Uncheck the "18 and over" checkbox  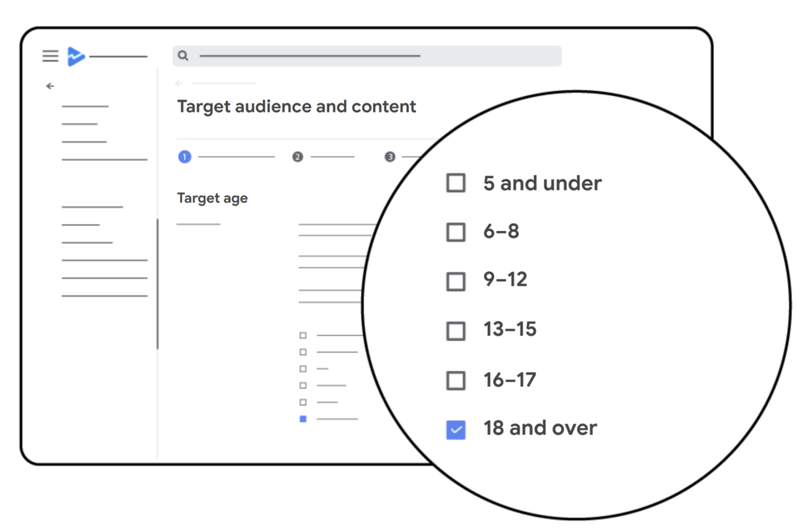[x=456, y=429]
